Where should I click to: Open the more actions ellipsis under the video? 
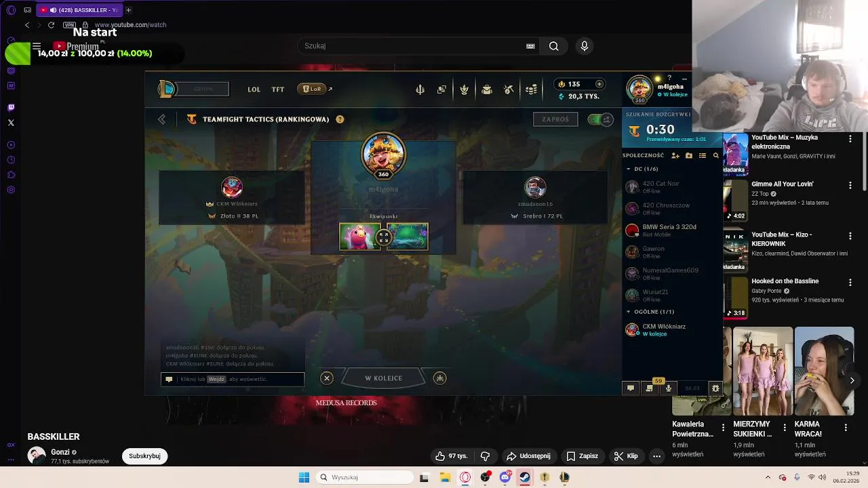click(x=656, y=456)
